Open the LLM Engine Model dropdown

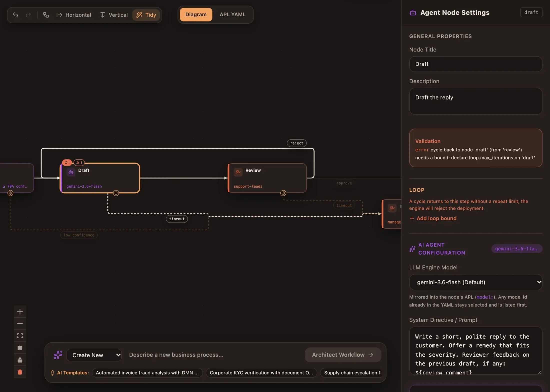(x=475, y=282)
